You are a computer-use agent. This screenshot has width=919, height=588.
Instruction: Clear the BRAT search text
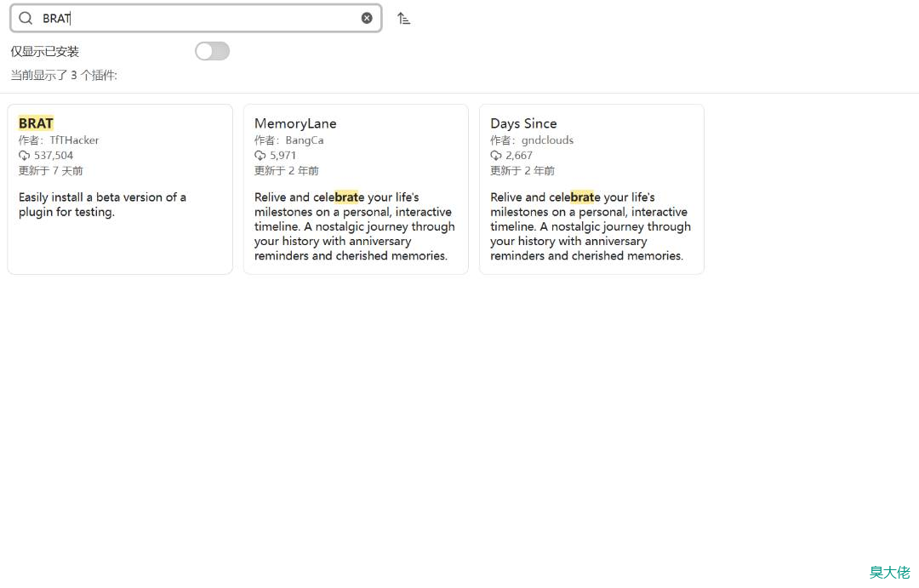coord(367,18)
